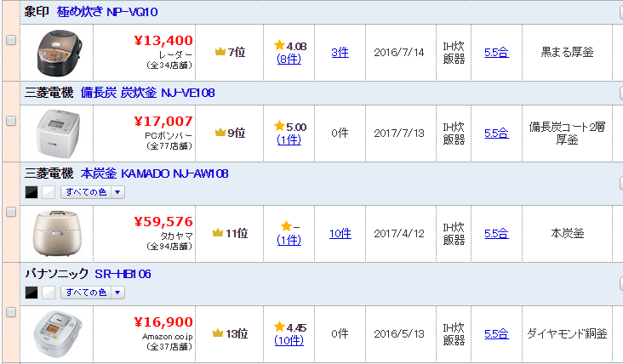
Task: Open すべての色 dropdown under SR-HB106
Action: coord(93,293)
